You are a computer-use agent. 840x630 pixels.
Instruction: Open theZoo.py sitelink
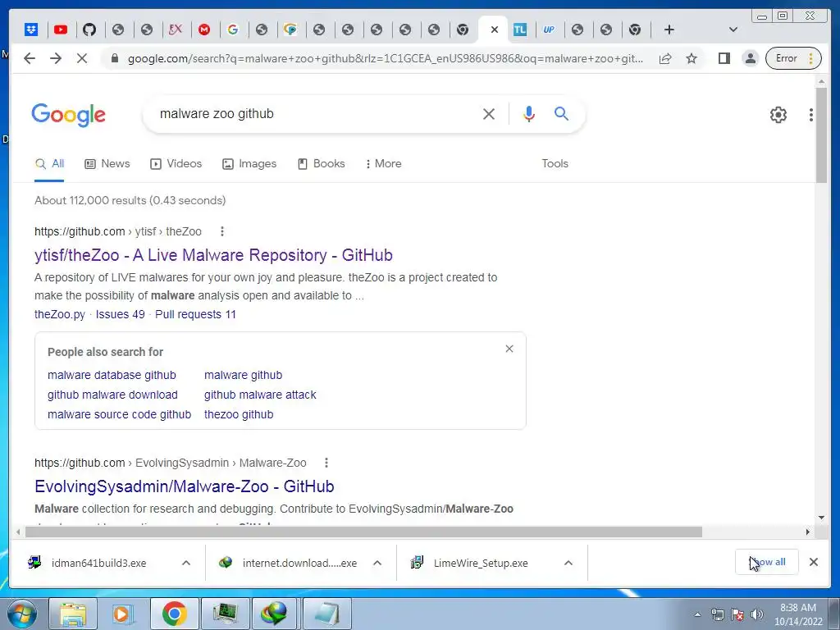click(x=59, y=314)
